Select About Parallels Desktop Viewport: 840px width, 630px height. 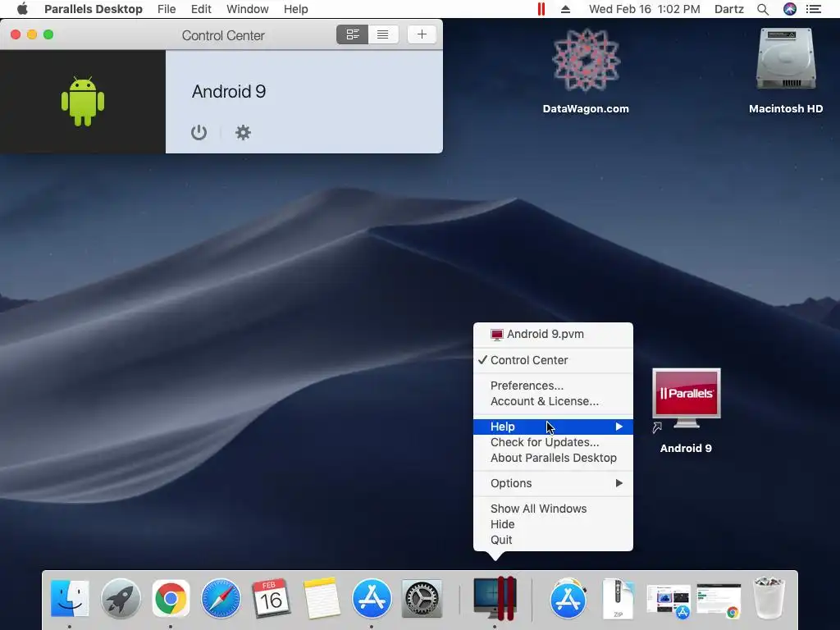pyautogui.click(x=553, y=458)
